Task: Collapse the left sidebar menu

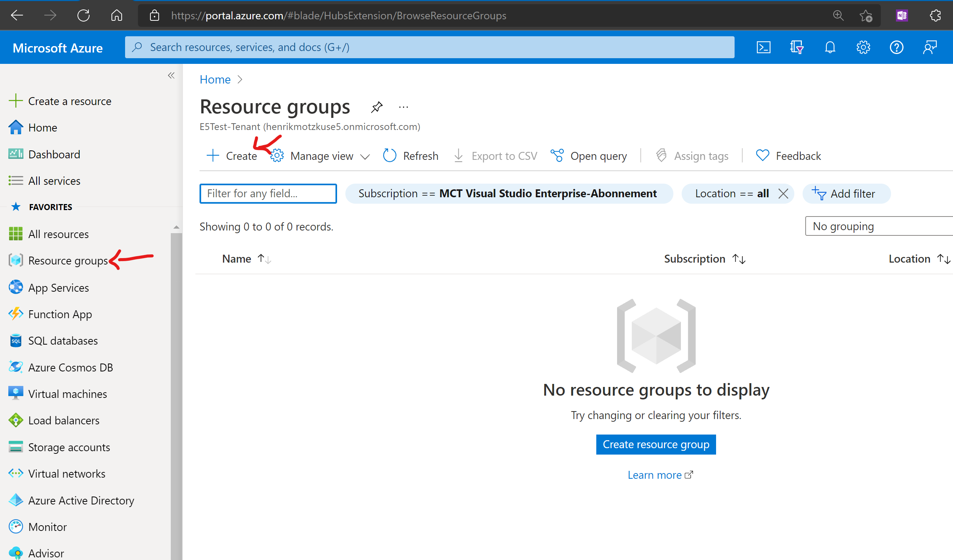Action: (171, 76)
